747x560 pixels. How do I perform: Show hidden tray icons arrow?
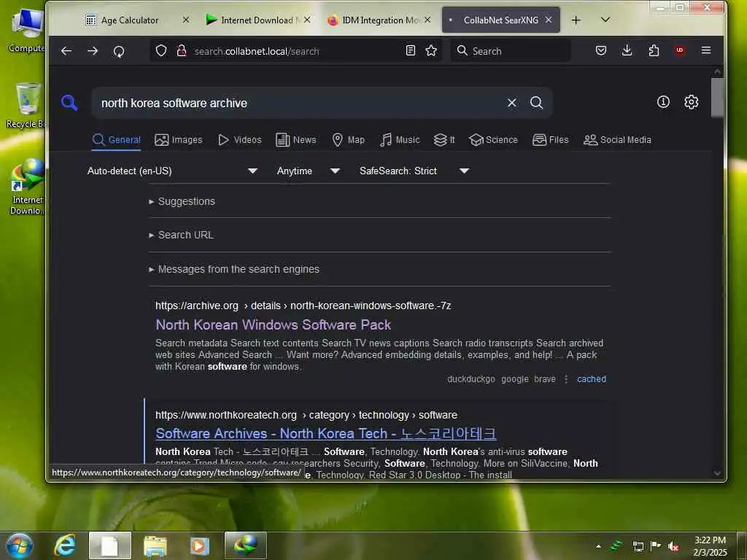[x=598, y=546]
